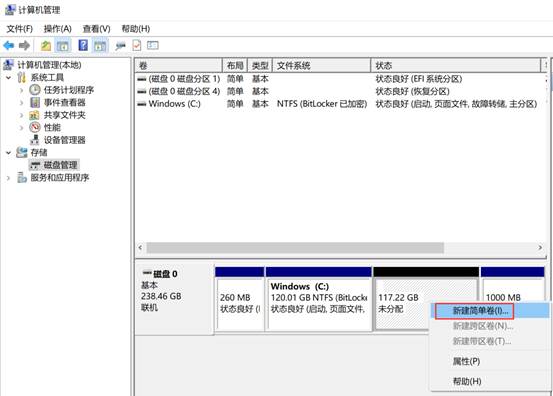Viewport: 553px width, 396px height.
Task: Click the left arrow of horizontal scrollbar
Action: click(x=140, y=248)
